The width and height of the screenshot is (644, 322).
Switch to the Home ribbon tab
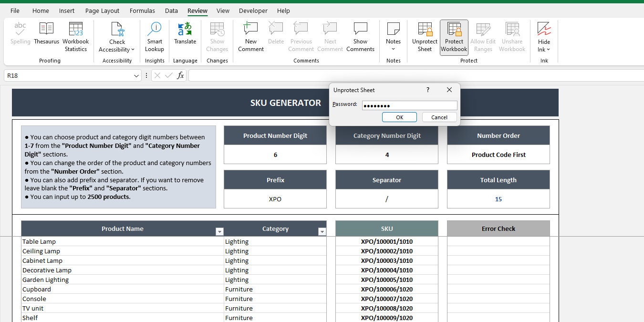point(40,10)
